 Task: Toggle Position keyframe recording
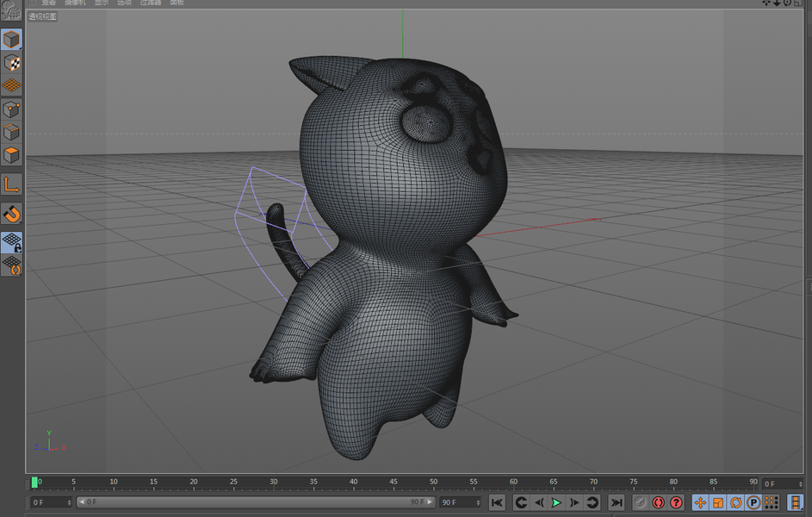tap(700, 502)
